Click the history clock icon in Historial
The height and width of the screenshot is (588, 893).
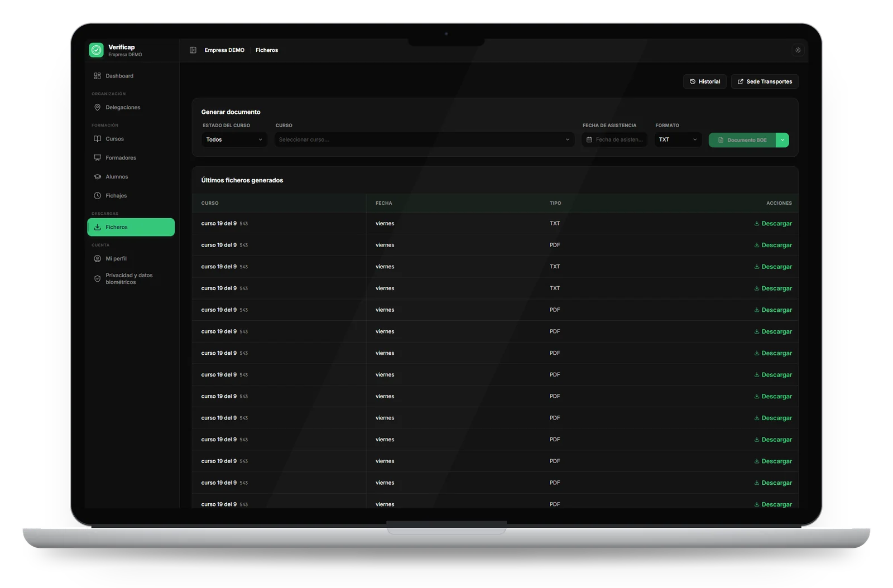(693, 81)
